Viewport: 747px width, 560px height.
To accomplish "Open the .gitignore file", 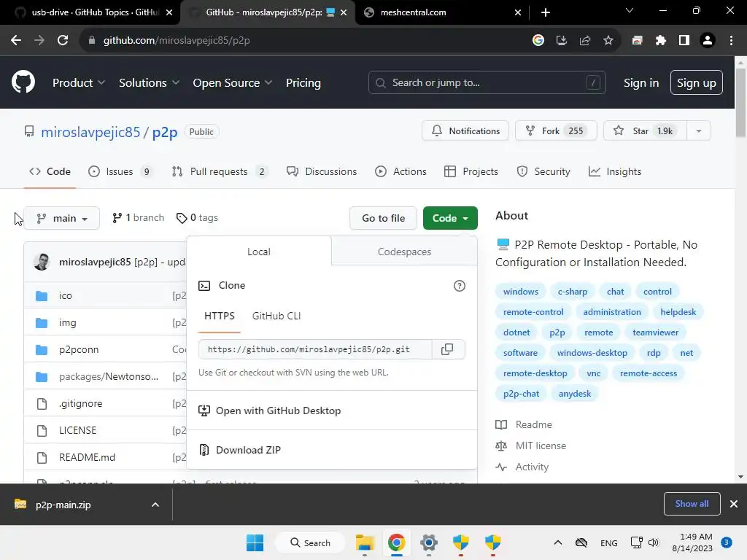I will [80, 404].
